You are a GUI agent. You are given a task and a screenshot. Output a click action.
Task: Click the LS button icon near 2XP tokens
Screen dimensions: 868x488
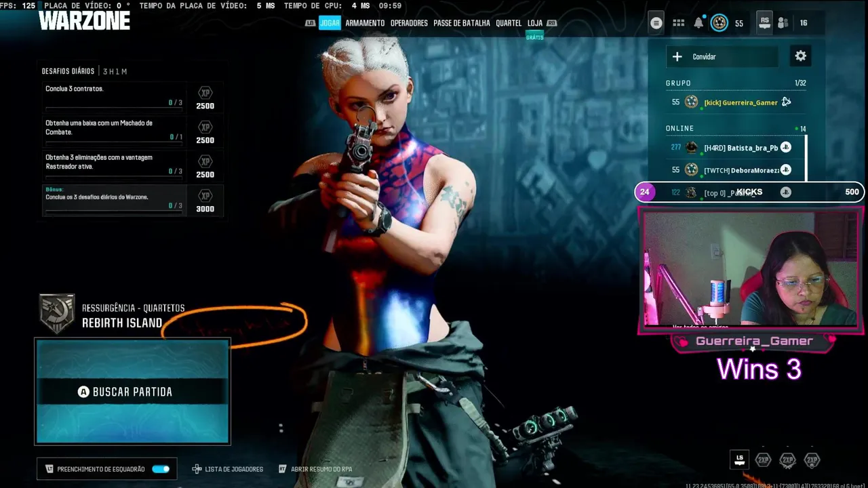point(739,460)
